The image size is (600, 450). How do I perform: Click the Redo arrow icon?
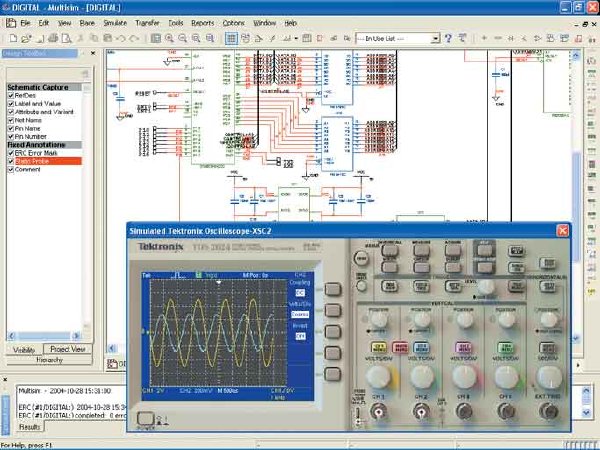(134, 38)
